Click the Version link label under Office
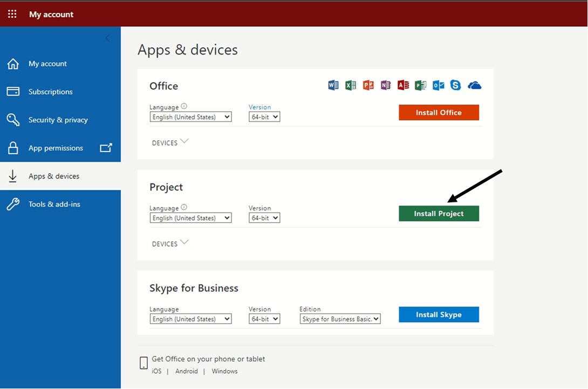Screen dimensions: 588x389 point(259,107)
